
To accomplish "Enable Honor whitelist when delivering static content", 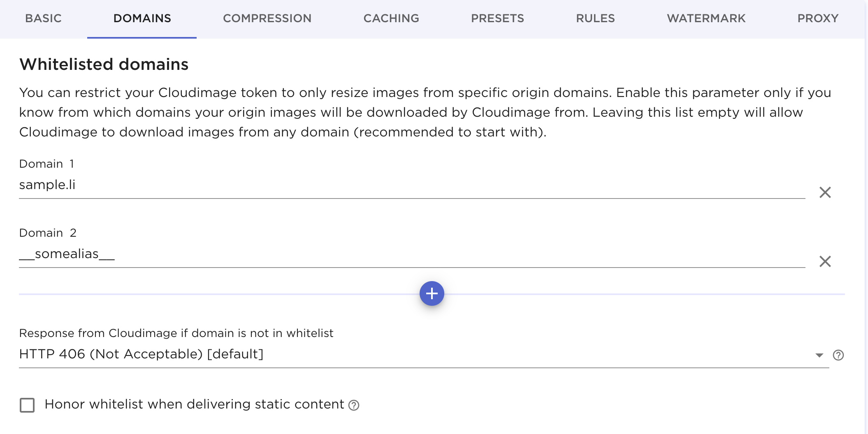I will pos(27,405).
